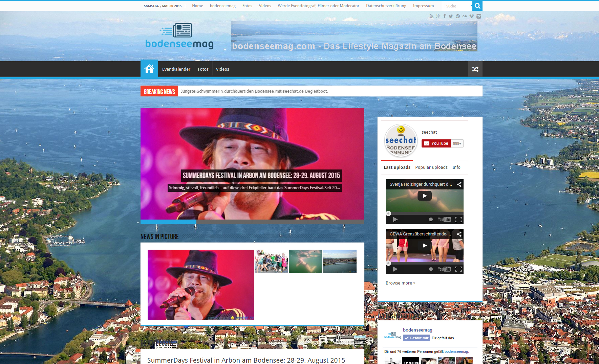This screenshot has height=364, width=599.
Task: Open Fotos in dark navigation bar
Action: click(203, 69)
